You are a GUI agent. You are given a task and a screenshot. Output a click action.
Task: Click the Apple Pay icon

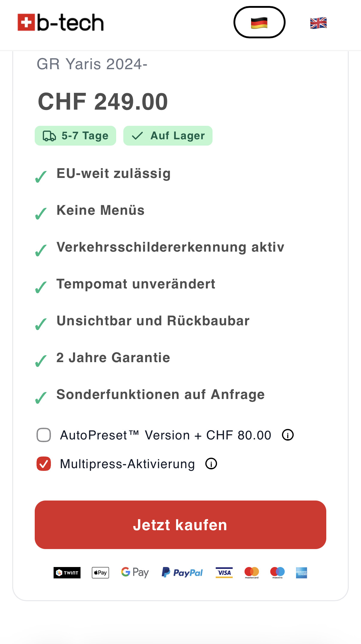coord(100,573)
